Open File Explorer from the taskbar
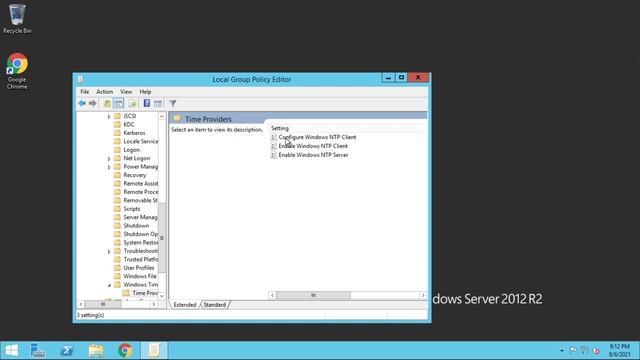The image size is (640, 360). click(96, 350)
